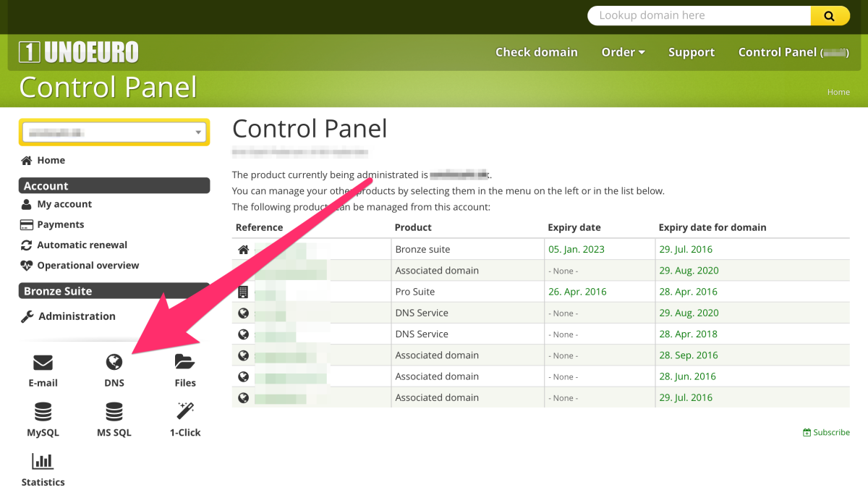Open the Support menu item
Image resolution: width=868 pixels, height=498 pixels.
(691, 51)
